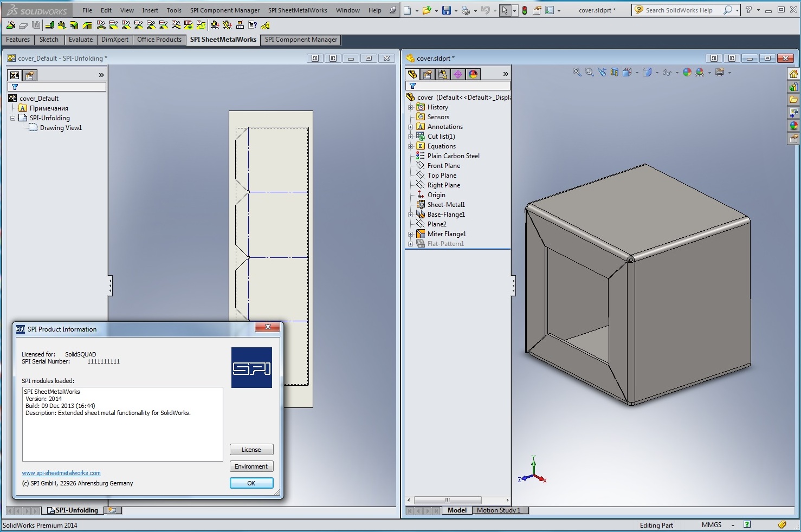This screenshot has height=532, width=801.
Task: Expand the Cut list(1) node
Action: click(x=410, y=137)
